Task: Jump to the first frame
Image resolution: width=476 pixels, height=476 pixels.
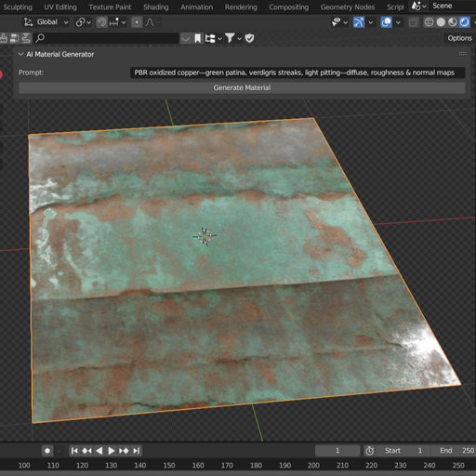Action: (x=74, y=451)
